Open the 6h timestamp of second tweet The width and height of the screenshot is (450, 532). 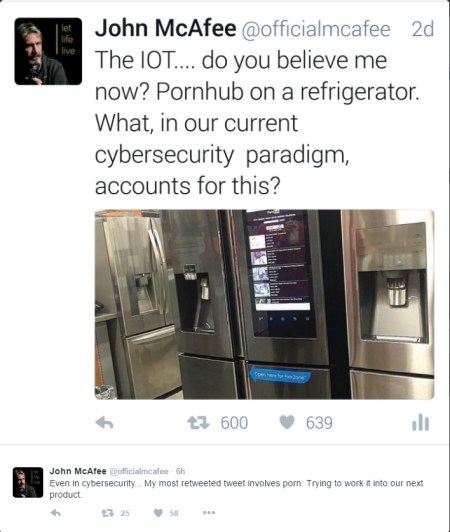[x=181, y=471]
